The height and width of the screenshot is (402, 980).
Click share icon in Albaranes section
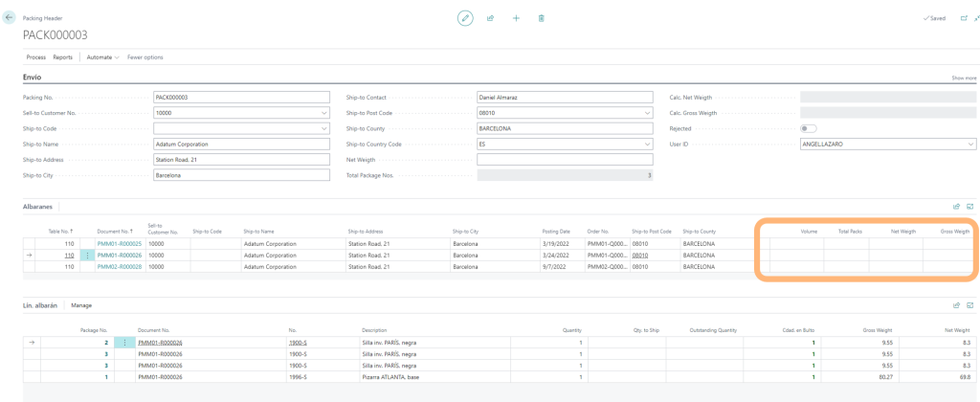[x=956, y=207]
